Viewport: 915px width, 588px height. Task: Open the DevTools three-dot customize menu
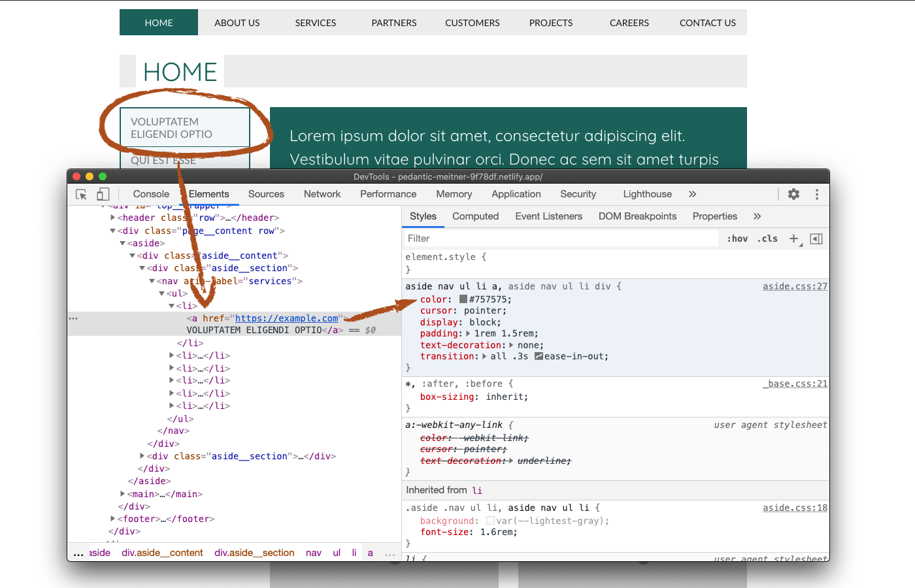(817, 194)
